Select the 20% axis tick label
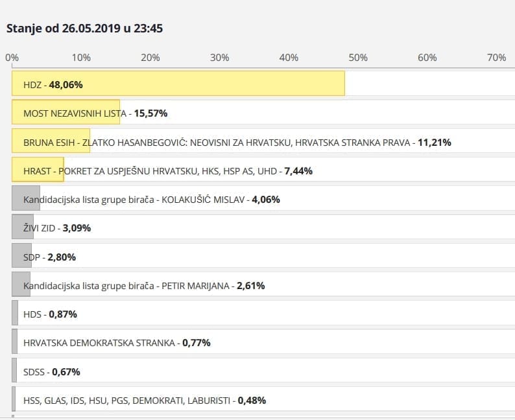Image resolution: width=515 pixels, height=420 pixels. [x=150, y=58]
